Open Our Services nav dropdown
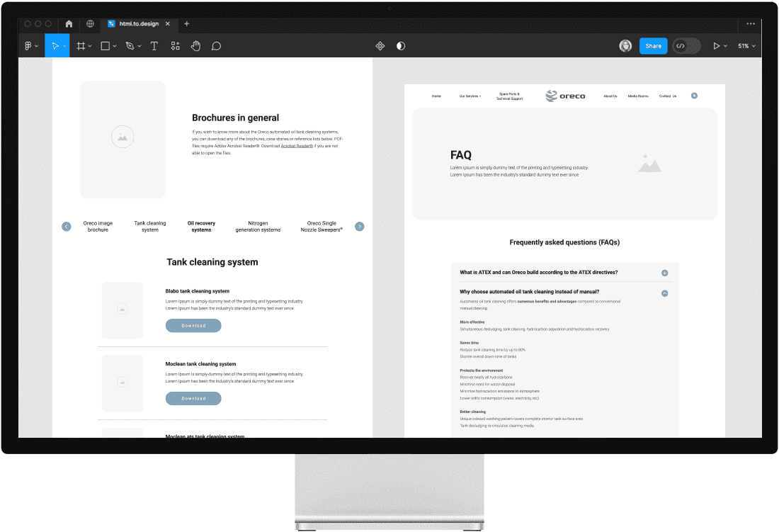This screenshot has width=779, height=532. point(470,96)
